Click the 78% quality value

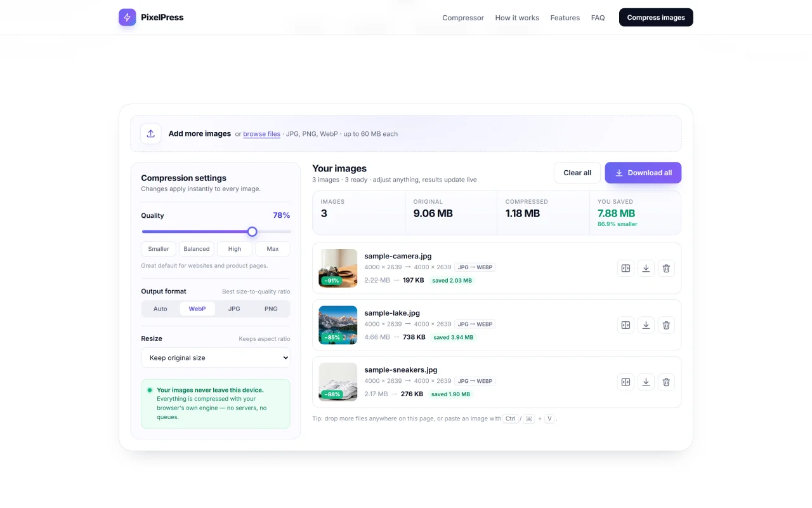(282, 215)
